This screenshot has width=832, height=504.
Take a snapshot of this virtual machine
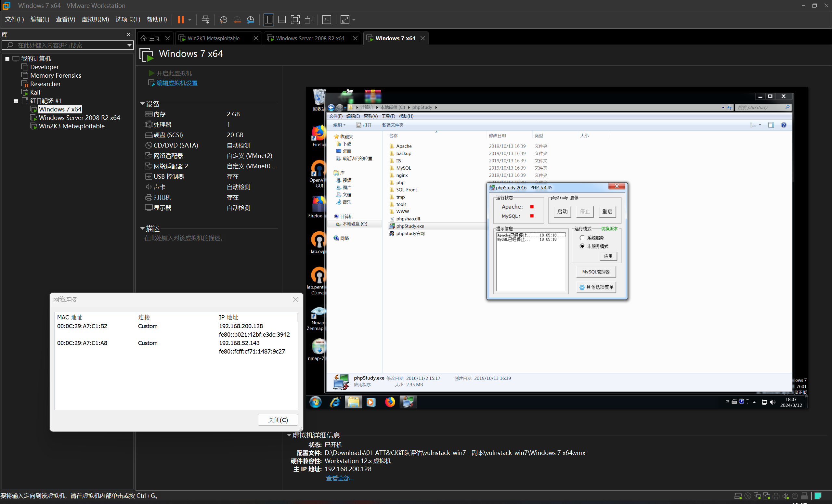point(223,19)
